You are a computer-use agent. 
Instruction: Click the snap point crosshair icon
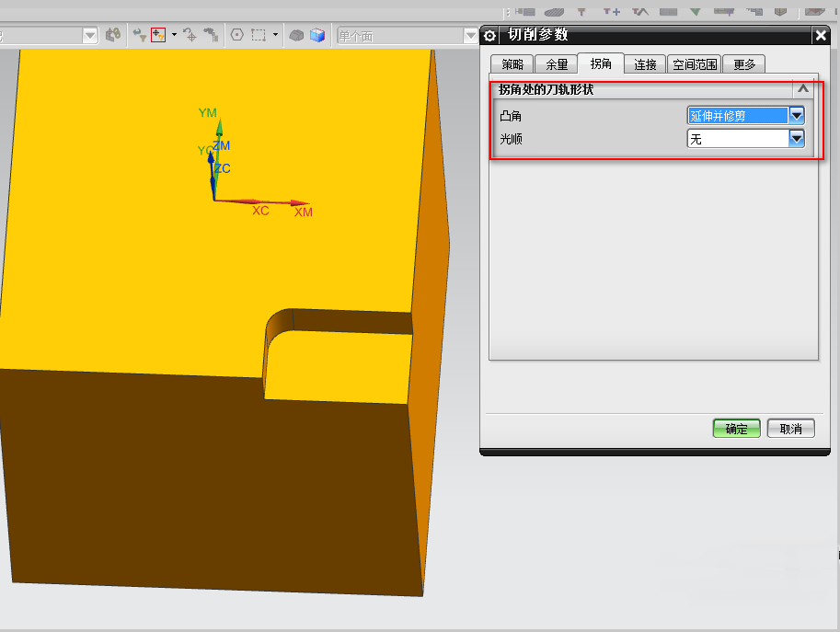190,35
